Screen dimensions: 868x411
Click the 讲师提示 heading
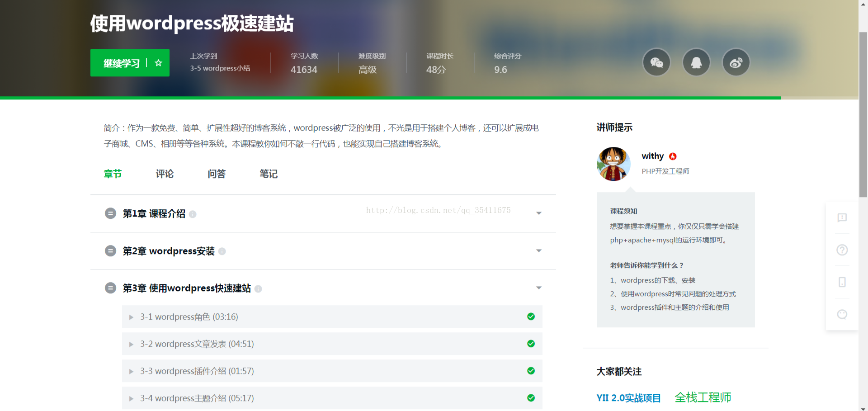614,128
